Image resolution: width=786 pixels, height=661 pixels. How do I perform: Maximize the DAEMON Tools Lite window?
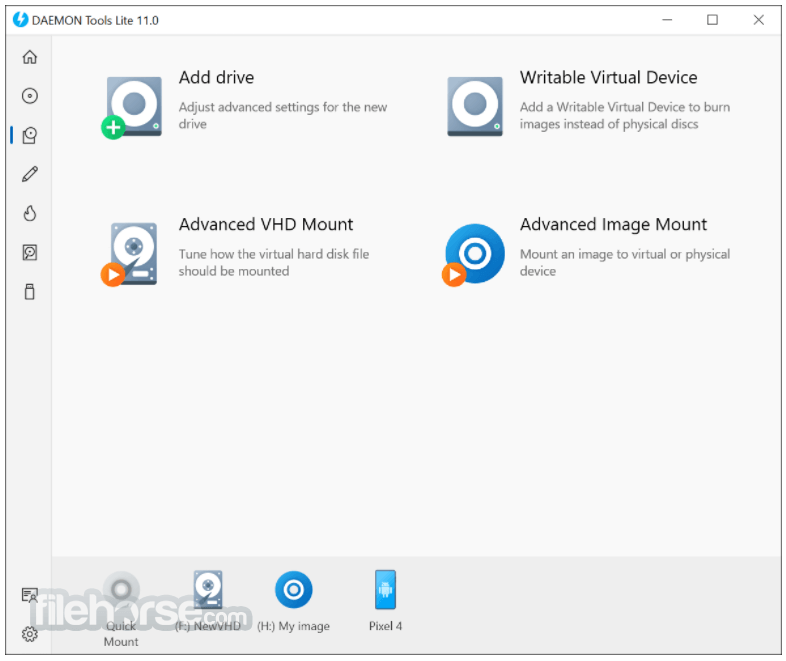tap(712, 20)
